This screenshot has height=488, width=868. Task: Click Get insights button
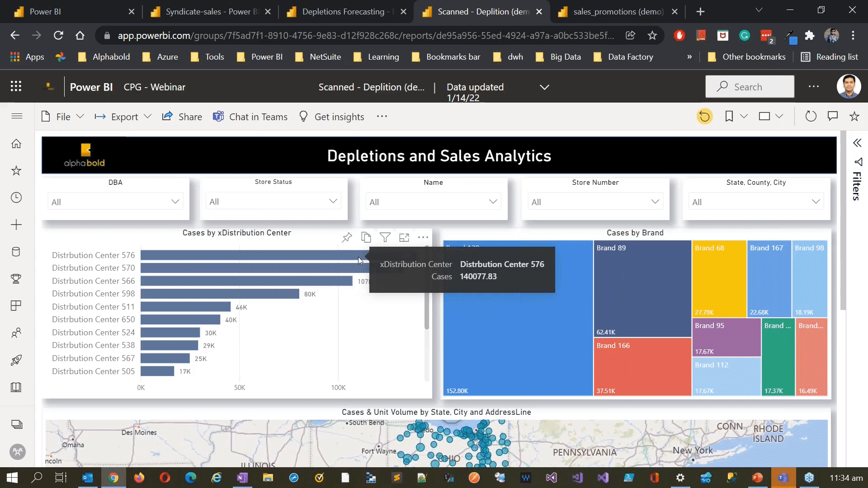click(x=331, y=117)
